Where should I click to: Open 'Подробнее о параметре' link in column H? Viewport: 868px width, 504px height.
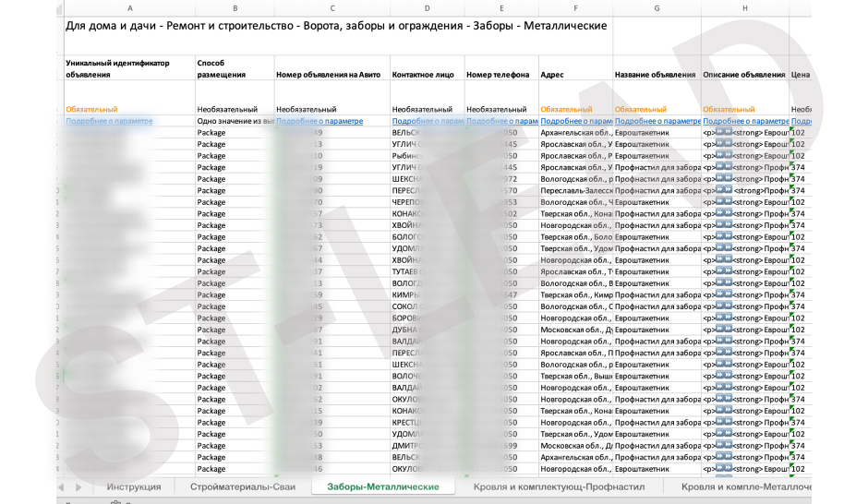point(745,121)
